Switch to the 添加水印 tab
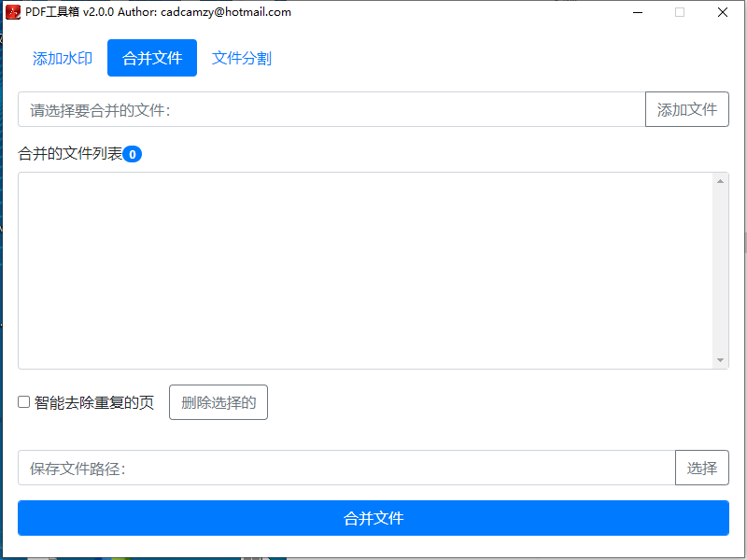 point(63,58)
